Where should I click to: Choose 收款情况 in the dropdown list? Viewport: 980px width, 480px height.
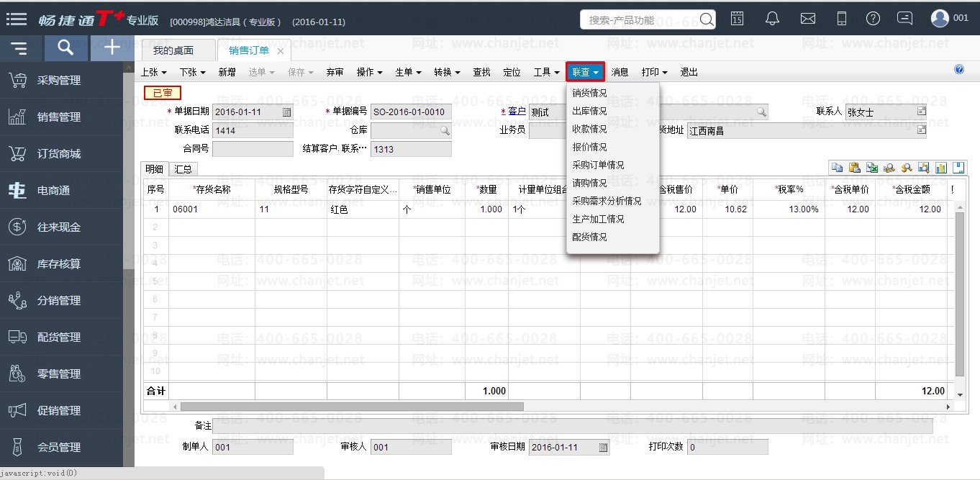point(589,129)
